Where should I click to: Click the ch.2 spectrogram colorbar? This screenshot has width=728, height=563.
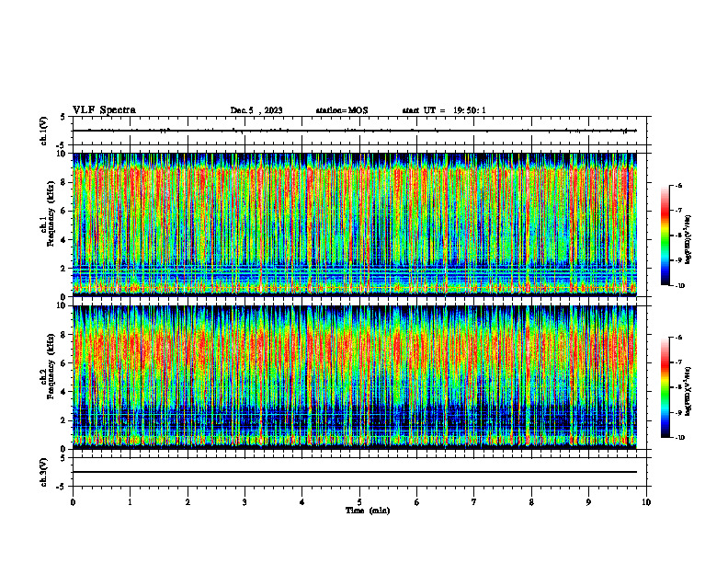click(665, 387)
